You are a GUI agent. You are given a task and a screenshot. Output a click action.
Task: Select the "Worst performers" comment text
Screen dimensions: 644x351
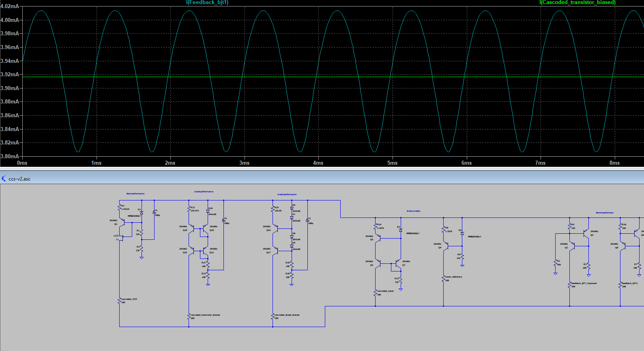pyautogui.click(x=604, y=213)
